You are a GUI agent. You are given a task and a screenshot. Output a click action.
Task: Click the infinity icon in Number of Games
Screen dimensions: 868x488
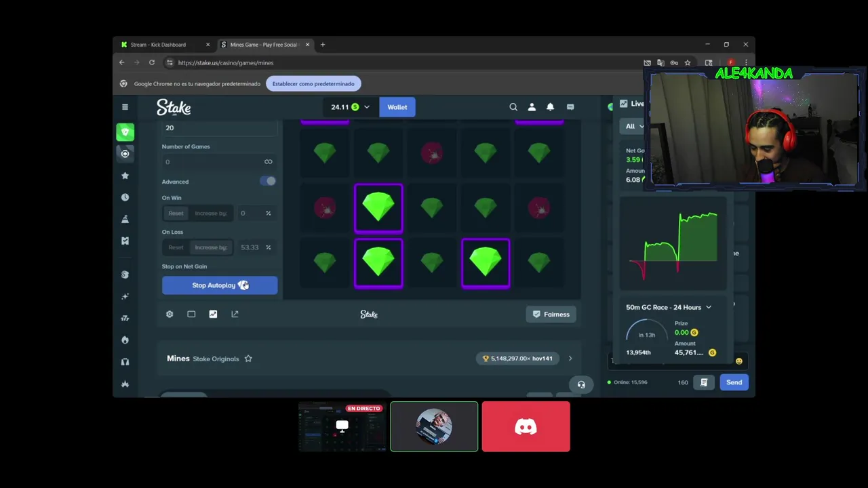click(268, 161)
